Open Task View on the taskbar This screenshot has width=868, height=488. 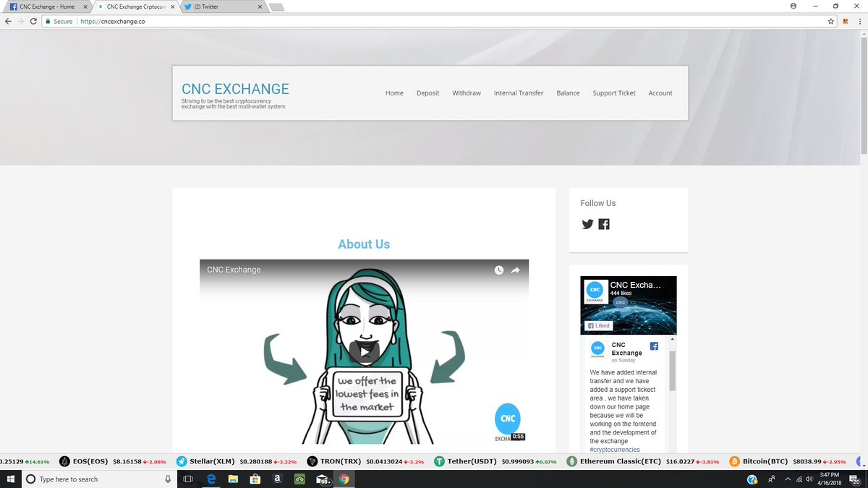pyautogui.click(x=187, y=479)
